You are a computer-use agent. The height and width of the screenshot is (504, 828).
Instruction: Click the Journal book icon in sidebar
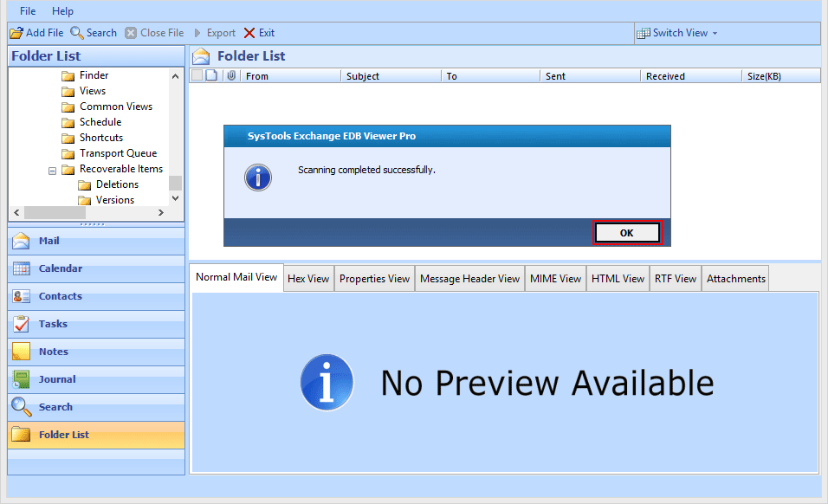tap(21, 379)
